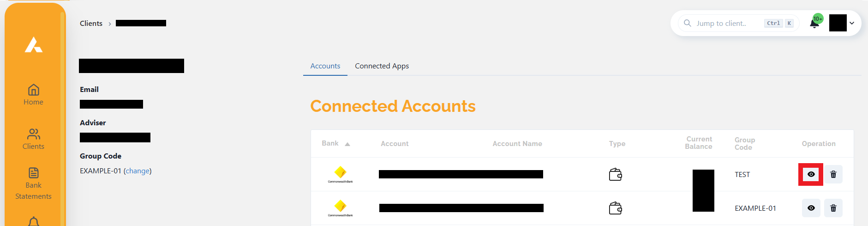868x226 pixels.
Task: Open Bank Statements from the sidebar
Action: (x=33, y=183)
